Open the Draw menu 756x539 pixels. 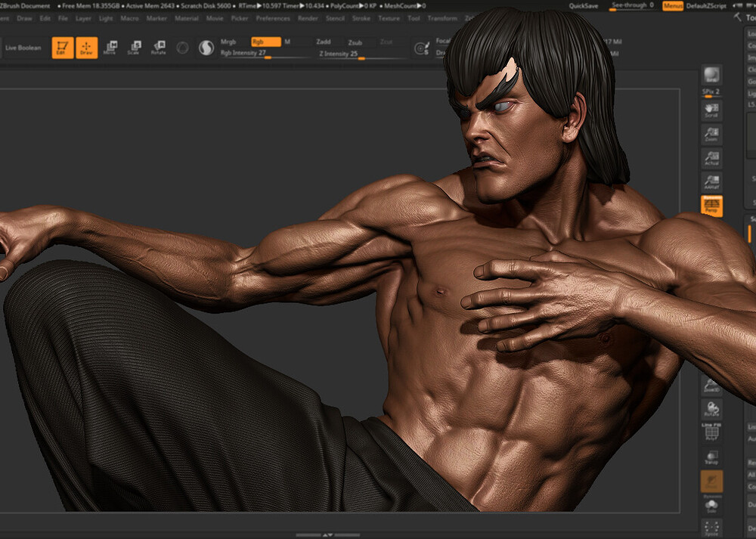point(24,18)
